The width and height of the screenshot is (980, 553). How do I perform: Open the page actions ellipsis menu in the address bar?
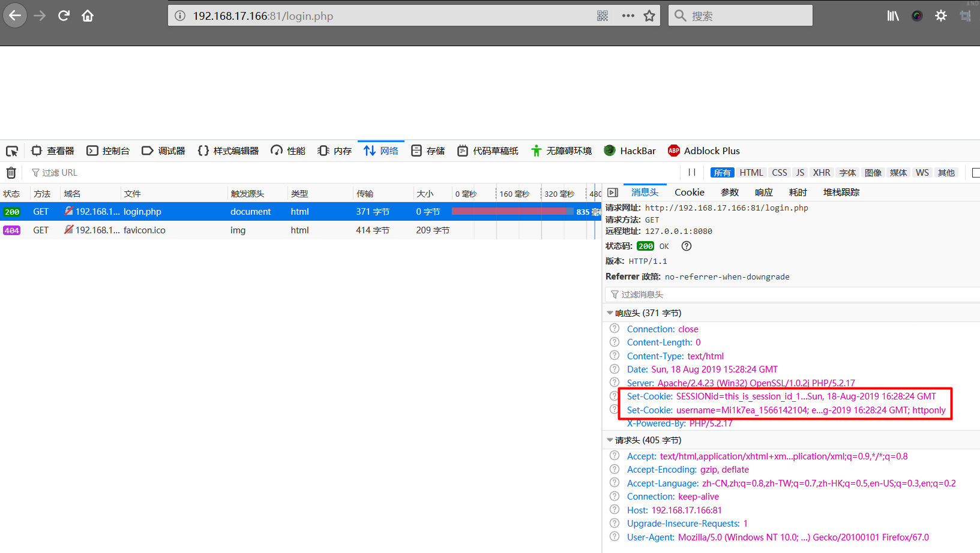[x=628, y=16]
